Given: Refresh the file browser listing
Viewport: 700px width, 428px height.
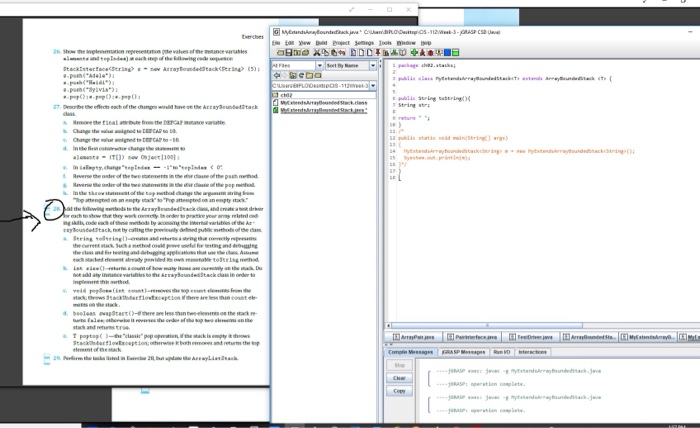Looking at the screenshot, I should tap(301, 75).
